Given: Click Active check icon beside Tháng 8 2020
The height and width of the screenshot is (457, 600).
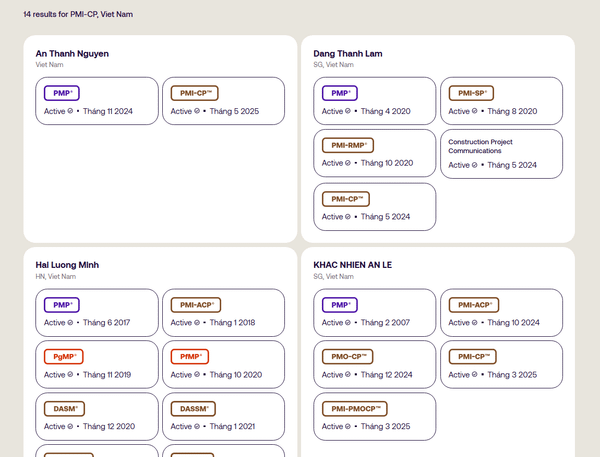Looking at the screenshot, I should [x=474, y=111].
